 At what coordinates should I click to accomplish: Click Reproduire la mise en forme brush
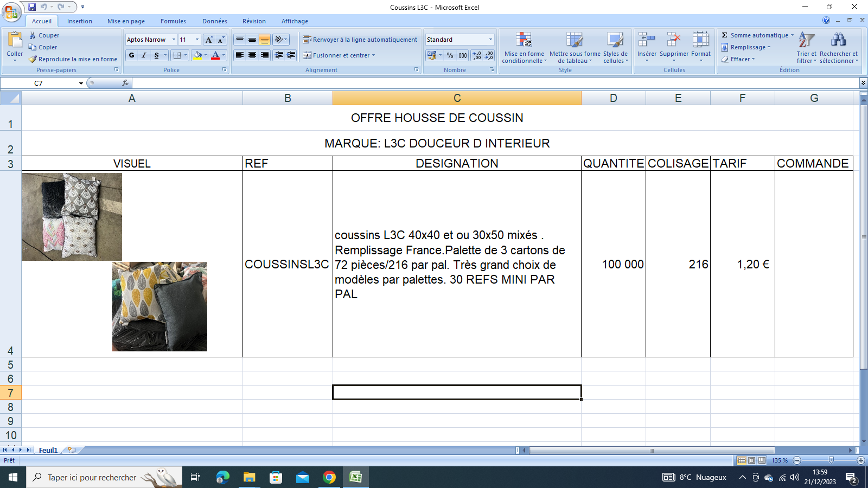click(33, 59)
